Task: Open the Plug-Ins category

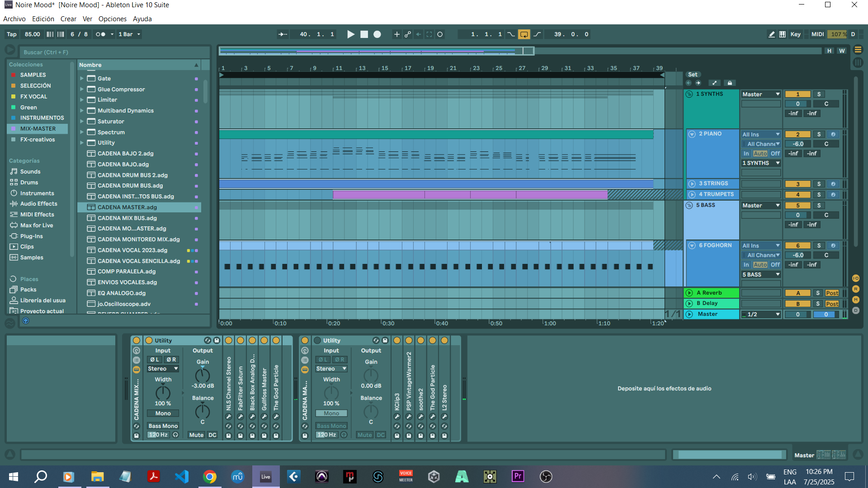Action: (31, 236)
